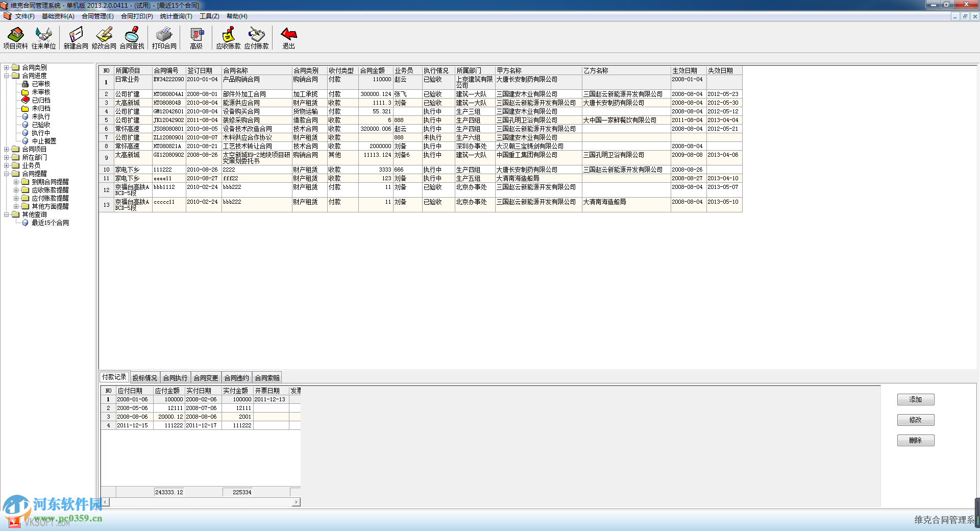Switch to 合同变更 tab

[x=206, y=378]
